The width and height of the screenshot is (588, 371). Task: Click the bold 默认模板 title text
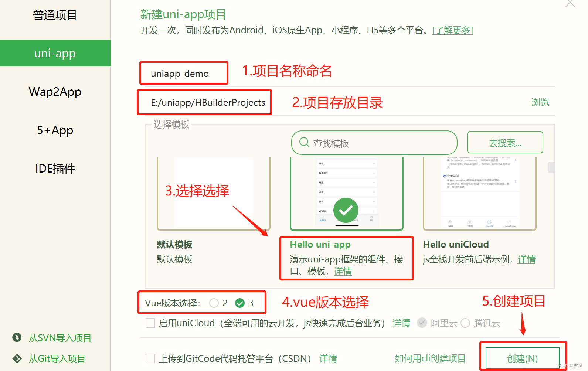coord(174,244)
